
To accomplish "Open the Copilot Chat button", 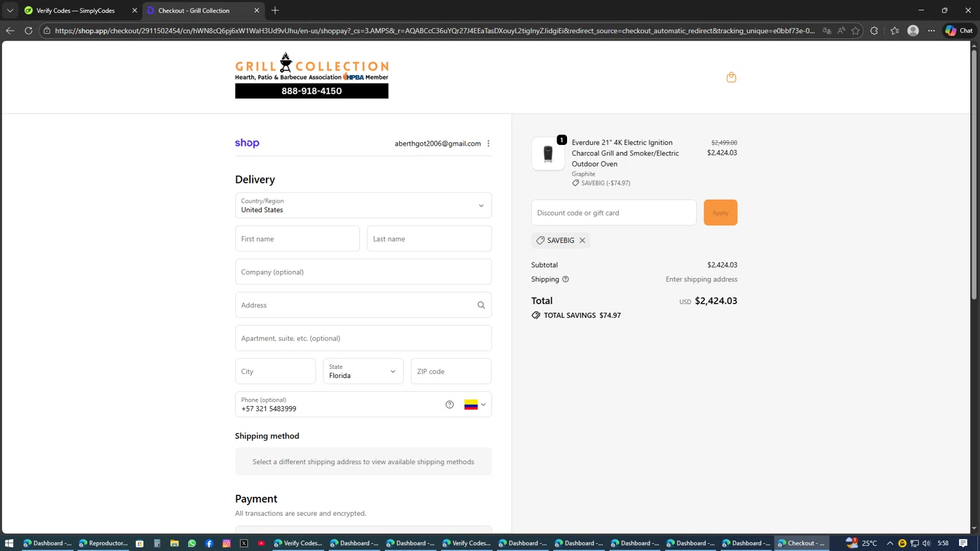I will 959,31.
